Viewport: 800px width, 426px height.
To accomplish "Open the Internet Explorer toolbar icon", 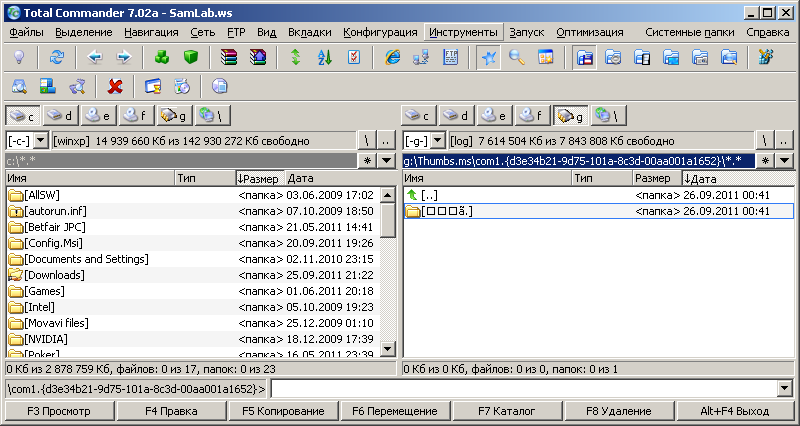I will coord(392,57).
